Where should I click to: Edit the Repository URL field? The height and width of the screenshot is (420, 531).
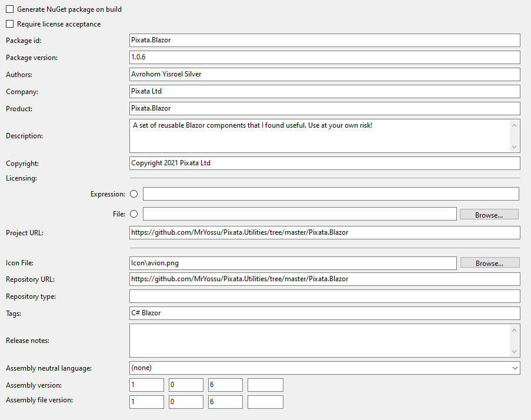pyautogui.click(x=325, y=279)
